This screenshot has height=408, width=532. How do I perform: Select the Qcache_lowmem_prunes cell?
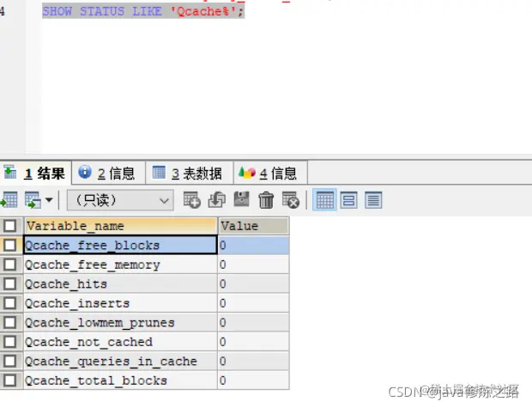pyautogui.click(x=120, y=322)
